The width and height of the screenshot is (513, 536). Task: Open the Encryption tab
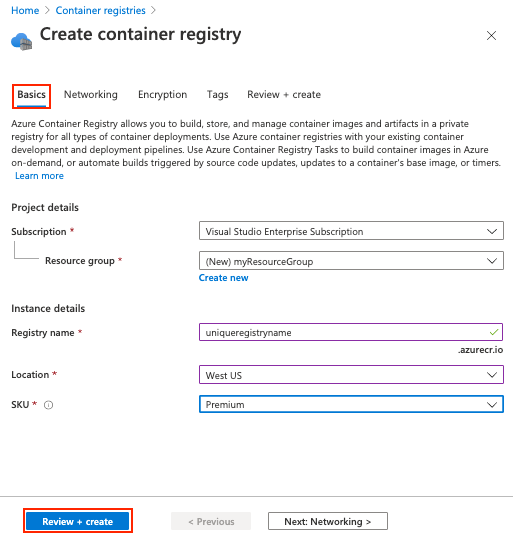pos(162,95)
